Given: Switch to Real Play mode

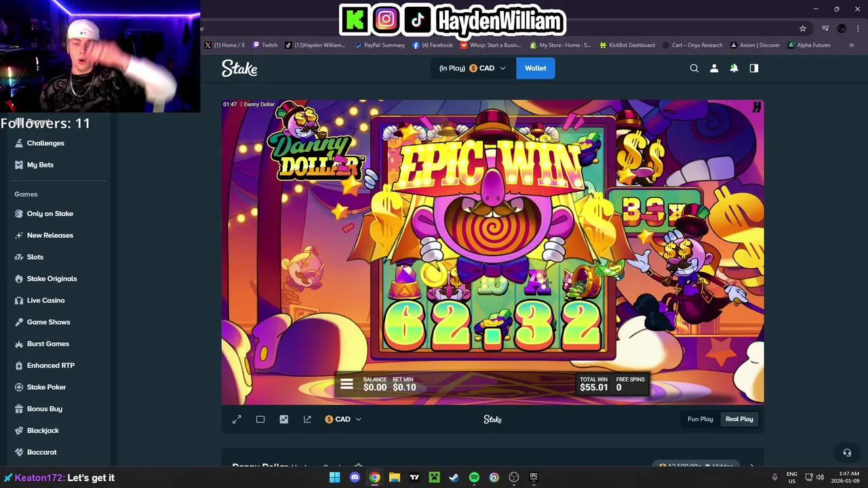Looking at the screenshot, I should point(739,419).
